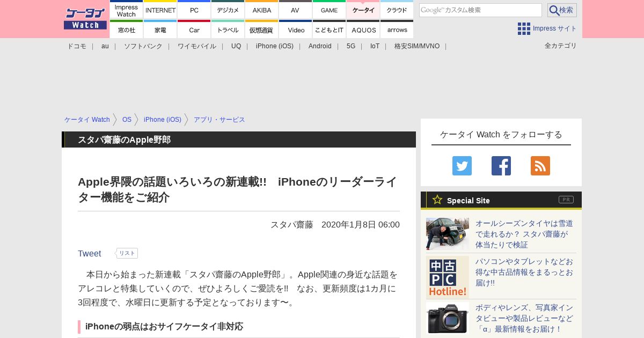Open the 窓の杜 tab

(x=127, y=30)
